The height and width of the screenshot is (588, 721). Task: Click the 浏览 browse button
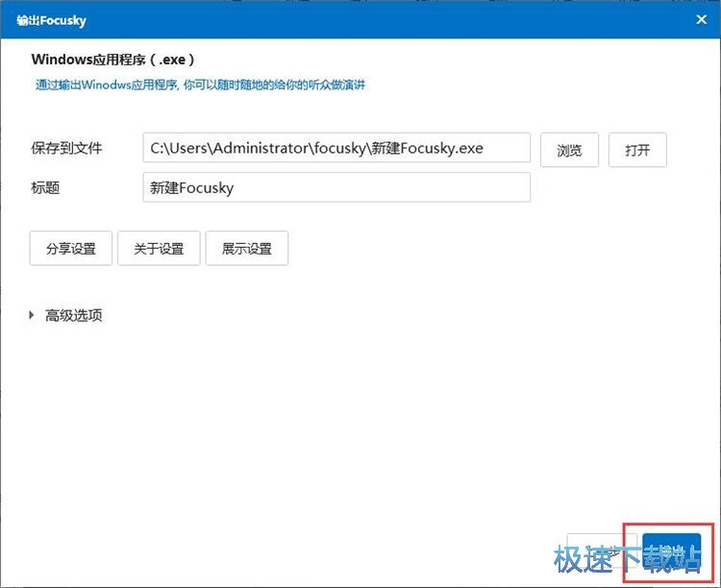[569, 150]
